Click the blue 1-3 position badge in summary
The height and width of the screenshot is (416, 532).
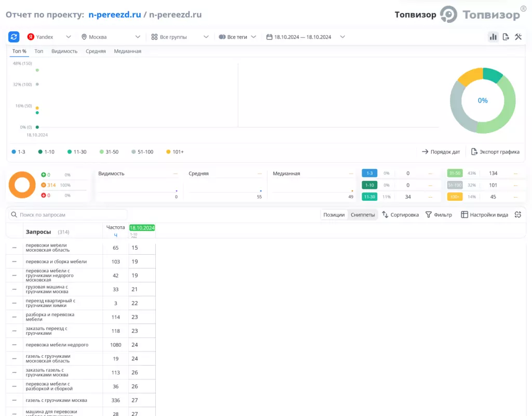(369, 173)
